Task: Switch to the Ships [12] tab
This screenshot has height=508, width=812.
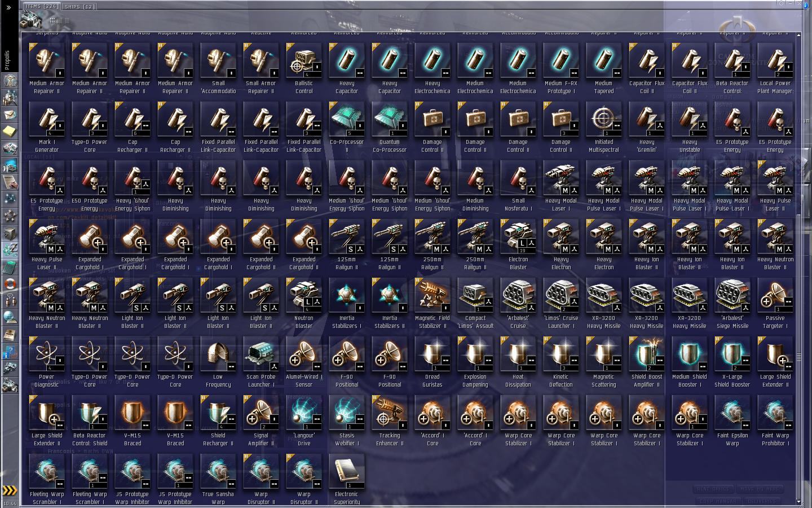Action: pos(80,7)
